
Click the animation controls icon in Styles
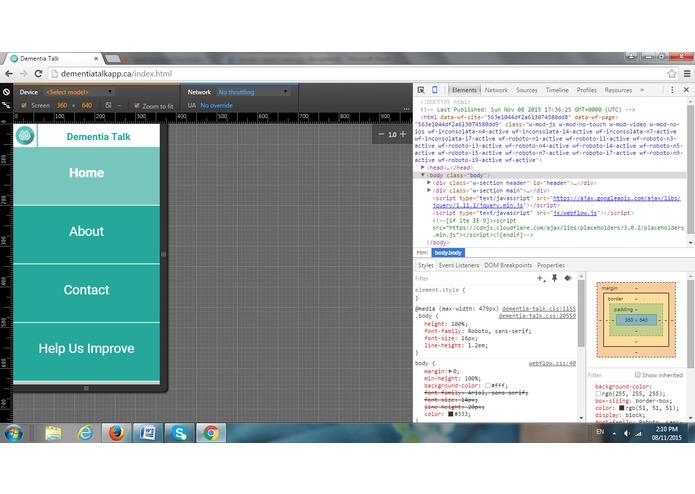568,278
